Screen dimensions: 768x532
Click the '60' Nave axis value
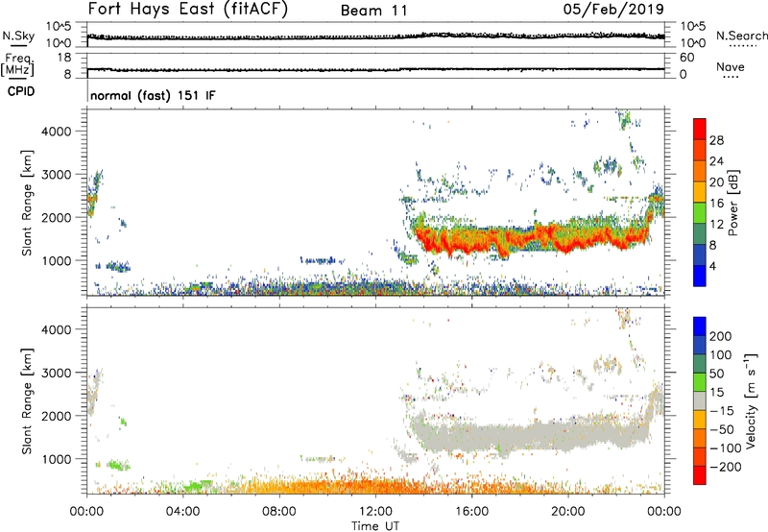click(x=686, y=58)
